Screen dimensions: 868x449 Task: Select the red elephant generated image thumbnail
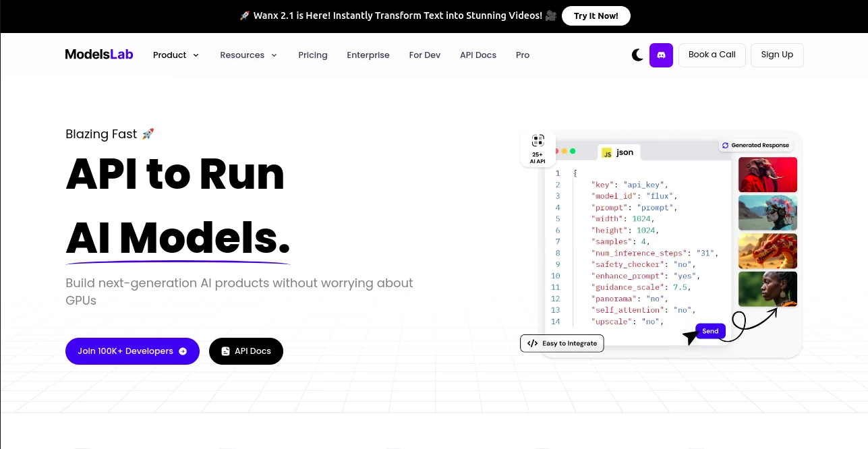(768, 175)
